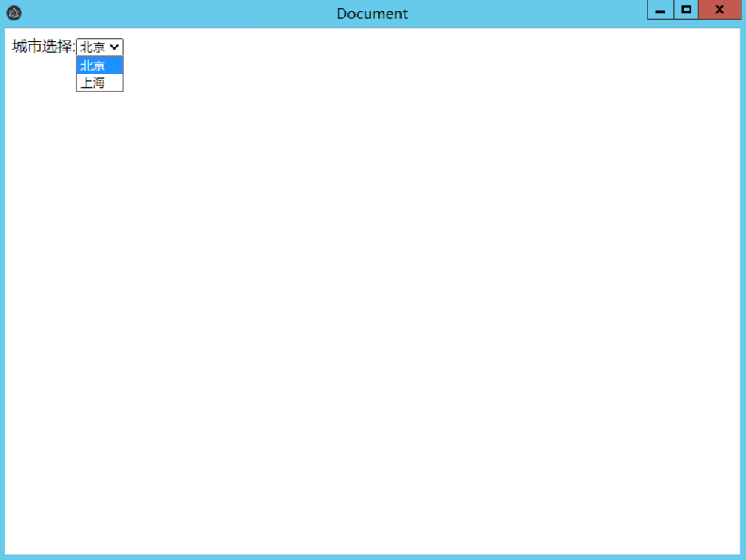Click the 城市选择 label text
The height and width of the screenshot is (560, 746).
pos(44,46)
